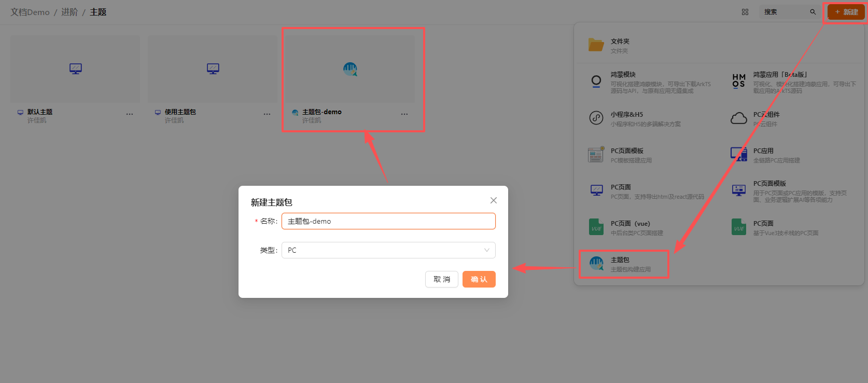Select the 文件夹 folder icon

pos(596,45)
